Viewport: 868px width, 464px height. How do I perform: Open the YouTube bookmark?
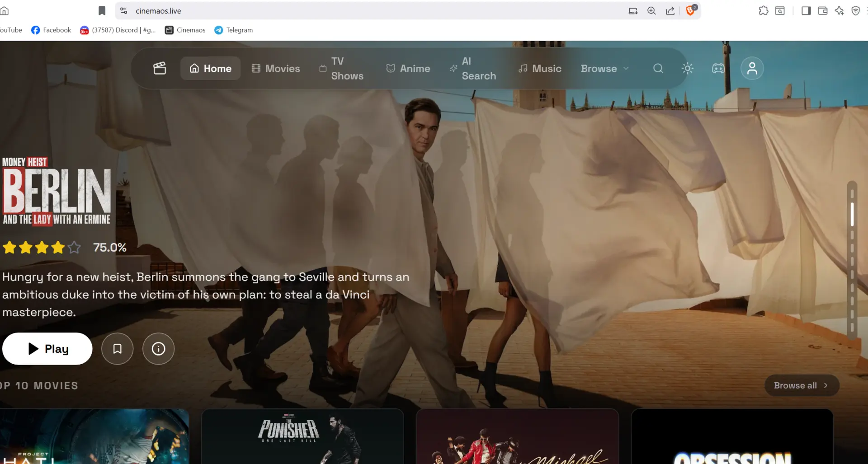tap(11, 30)
